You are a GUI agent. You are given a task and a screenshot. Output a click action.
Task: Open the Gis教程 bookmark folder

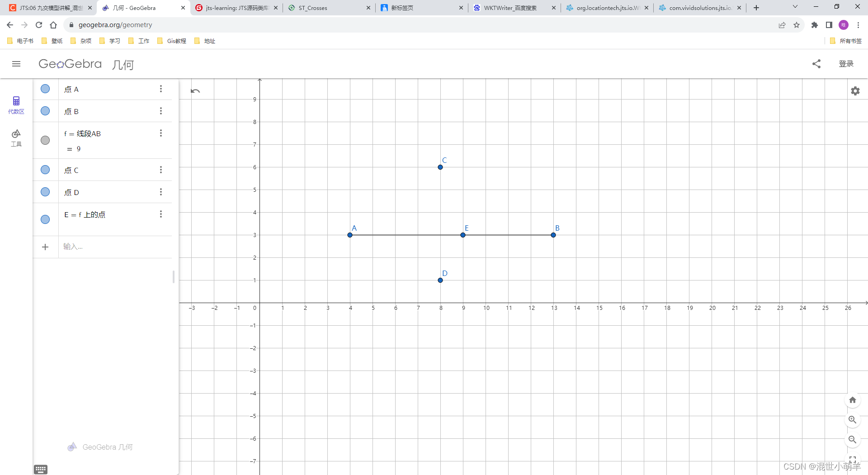pos(172,41)
